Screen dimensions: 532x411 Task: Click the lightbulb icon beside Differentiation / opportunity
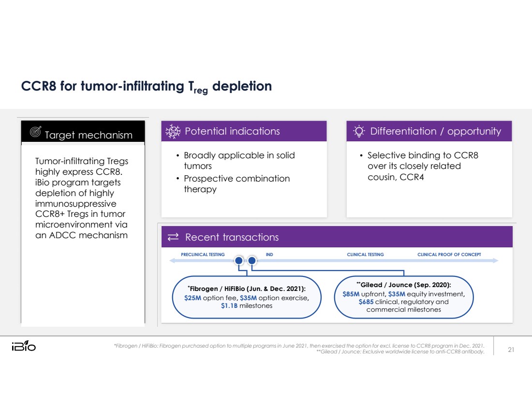coord(358,131)
